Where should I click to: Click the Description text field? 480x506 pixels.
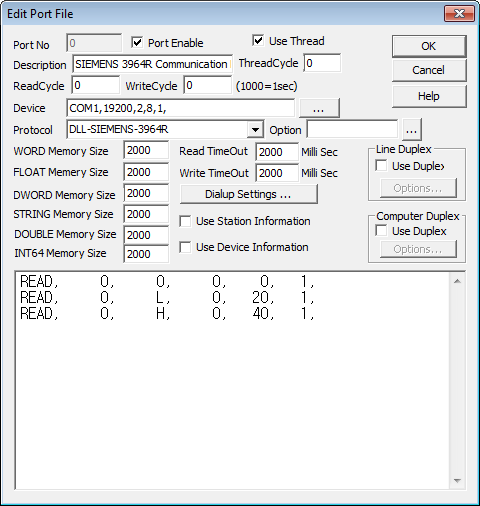coord(152,64)
